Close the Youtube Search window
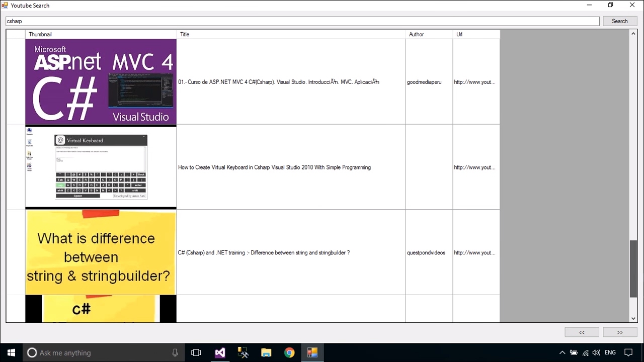The image size is (644, 362). pyautogui.click(x=632, y=5)
